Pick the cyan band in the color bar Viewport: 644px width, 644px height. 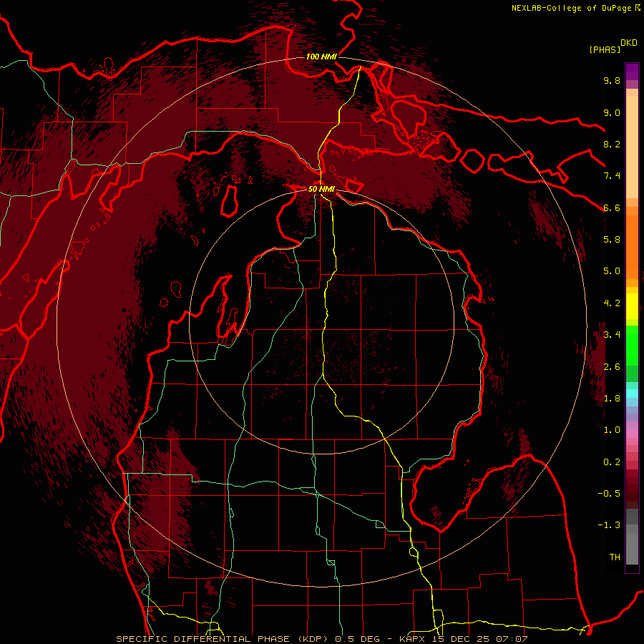click(x=632, y=393)
